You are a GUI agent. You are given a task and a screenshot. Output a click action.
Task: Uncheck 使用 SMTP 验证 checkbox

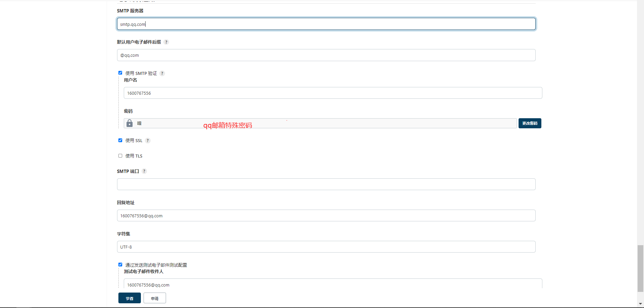coord(120,73)
